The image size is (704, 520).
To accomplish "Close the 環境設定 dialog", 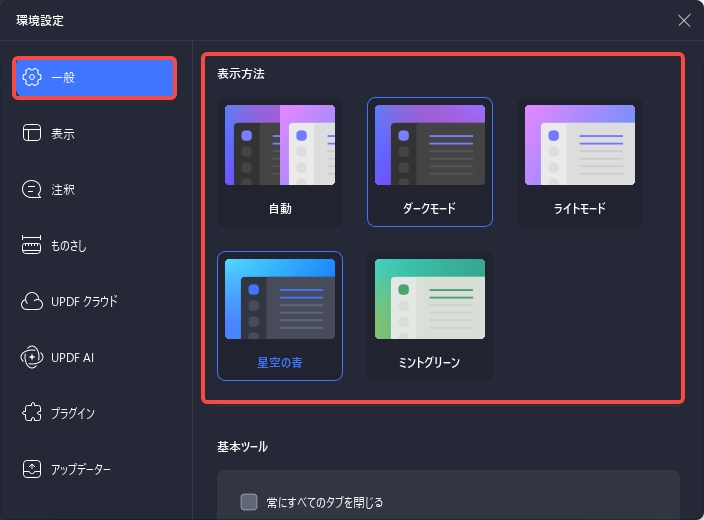I will coord(684,20).
